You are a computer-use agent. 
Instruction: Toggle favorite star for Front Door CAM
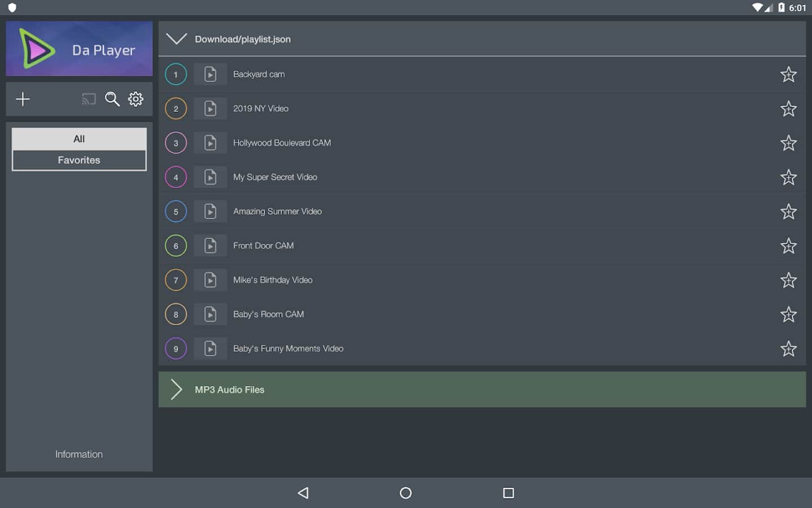pyautogui.click(x=788, y=246)
